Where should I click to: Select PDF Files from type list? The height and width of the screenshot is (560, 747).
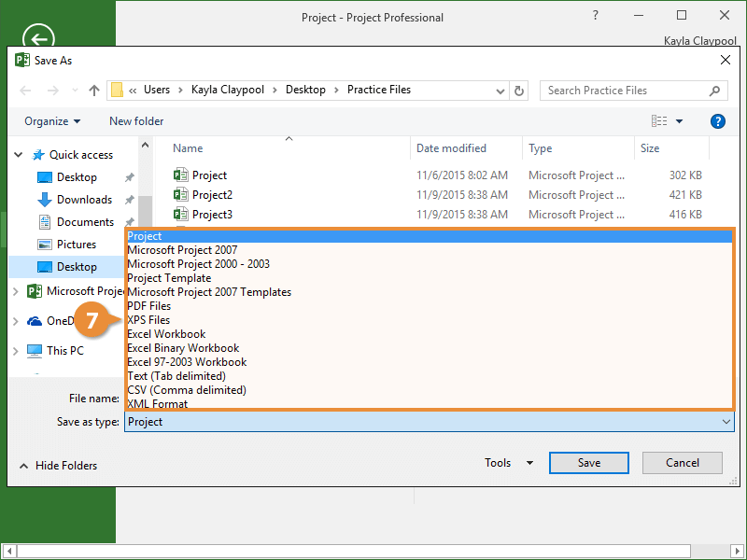(149, 306)
